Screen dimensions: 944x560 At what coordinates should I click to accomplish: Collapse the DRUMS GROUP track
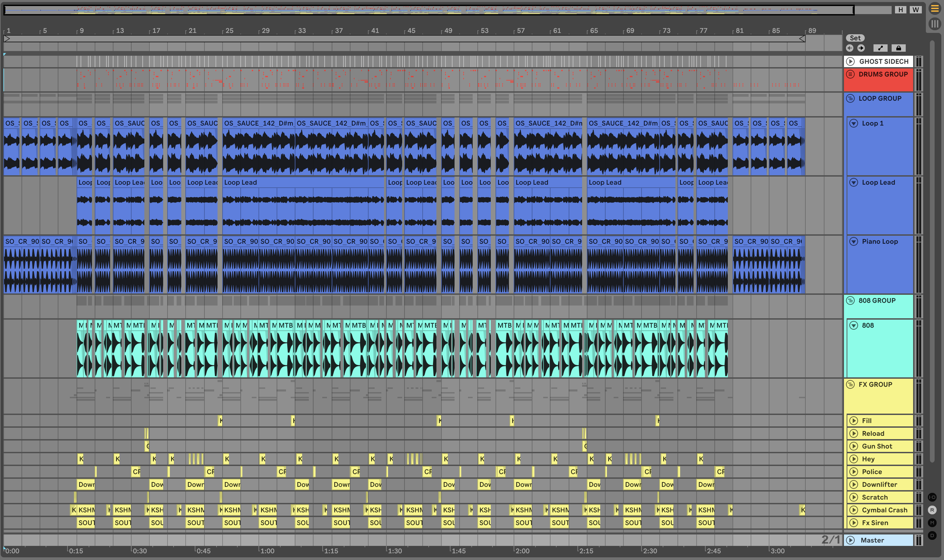click(850, 74)
